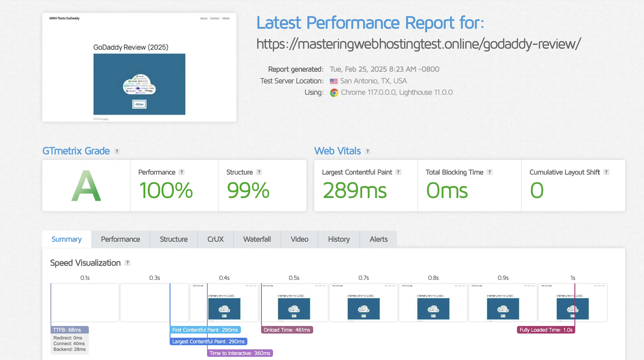The height and width of the screenshot is (360, 644).
Task: Switch to the Performance tab
Action: point(120,239)
